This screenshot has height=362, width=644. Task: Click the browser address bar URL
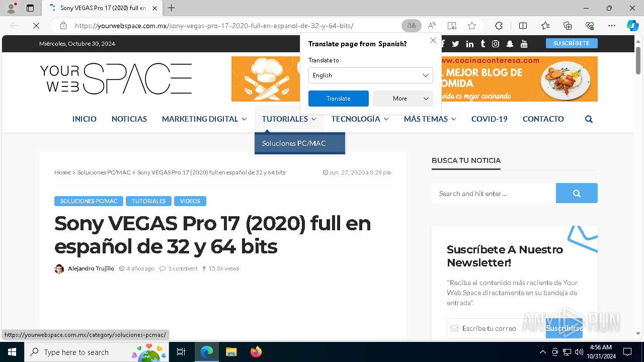[x=214, y=26]
